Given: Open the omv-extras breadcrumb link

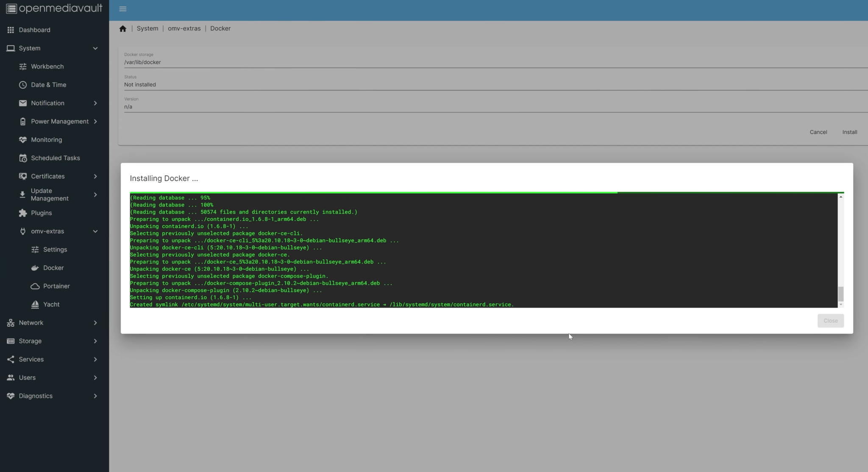Looking at the screenshot, I should pyautogui.click(x=184, y=28).
